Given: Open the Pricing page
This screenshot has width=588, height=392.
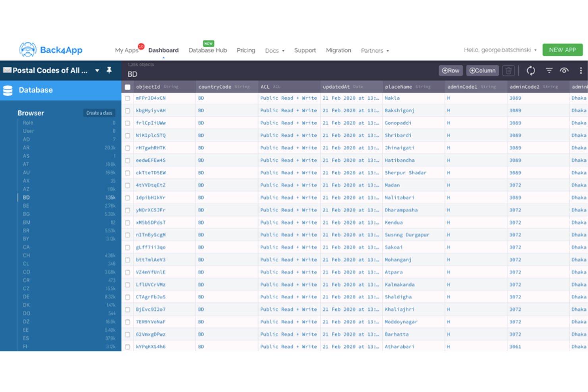Looking at the screenshot, I should point(246,50).
